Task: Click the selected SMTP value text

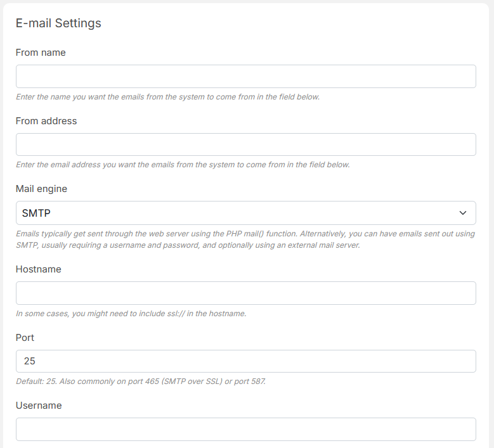Action: (x=36, y=214)
